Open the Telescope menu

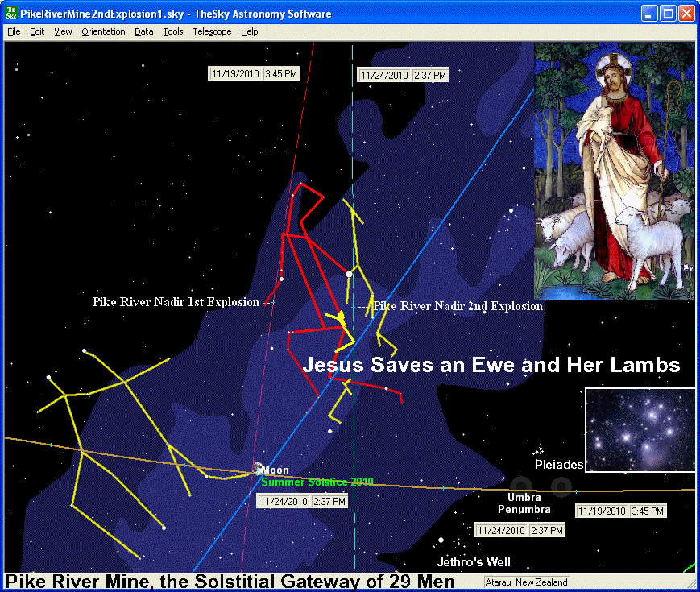(x=212, y=31)
